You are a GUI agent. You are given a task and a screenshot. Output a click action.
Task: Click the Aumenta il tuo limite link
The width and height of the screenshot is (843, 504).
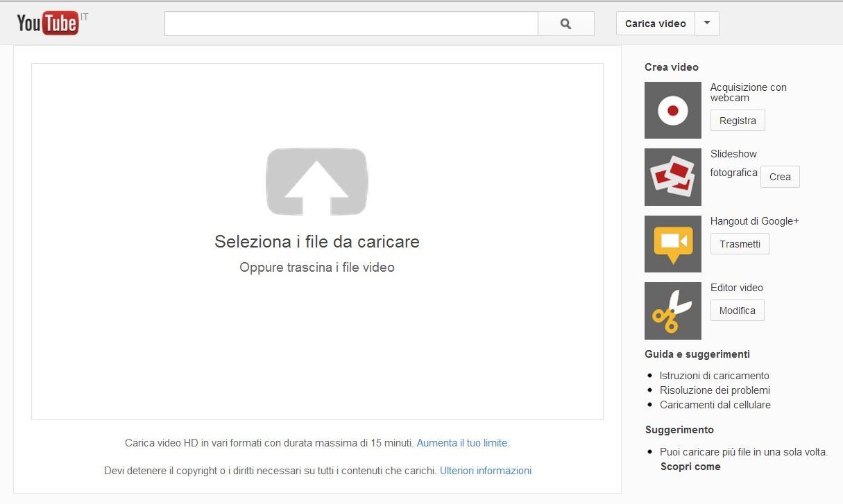[x=463, y=443]
